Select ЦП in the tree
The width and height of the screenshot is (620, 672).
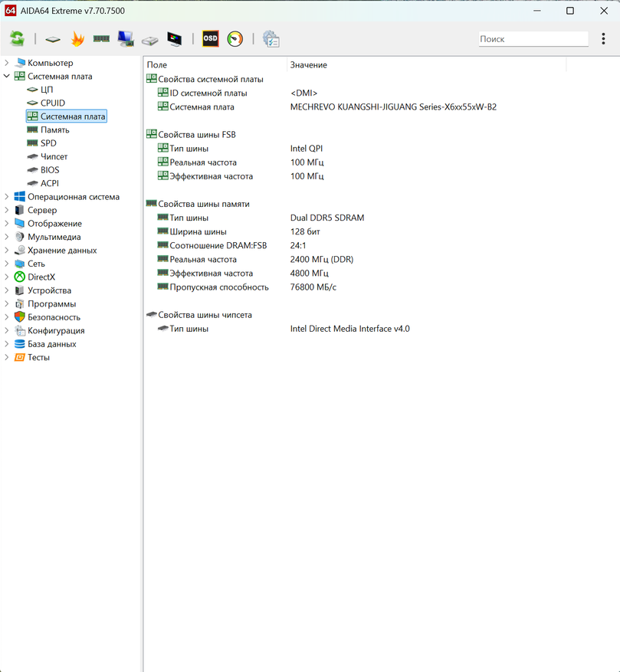click(46, 90)
